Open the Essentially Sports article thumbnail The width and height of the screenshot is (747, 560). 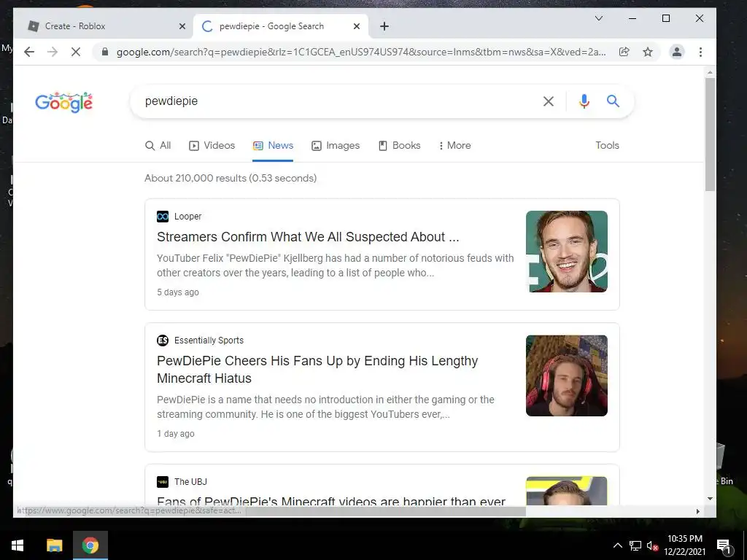pyautogui.click(x=566, y=376)
